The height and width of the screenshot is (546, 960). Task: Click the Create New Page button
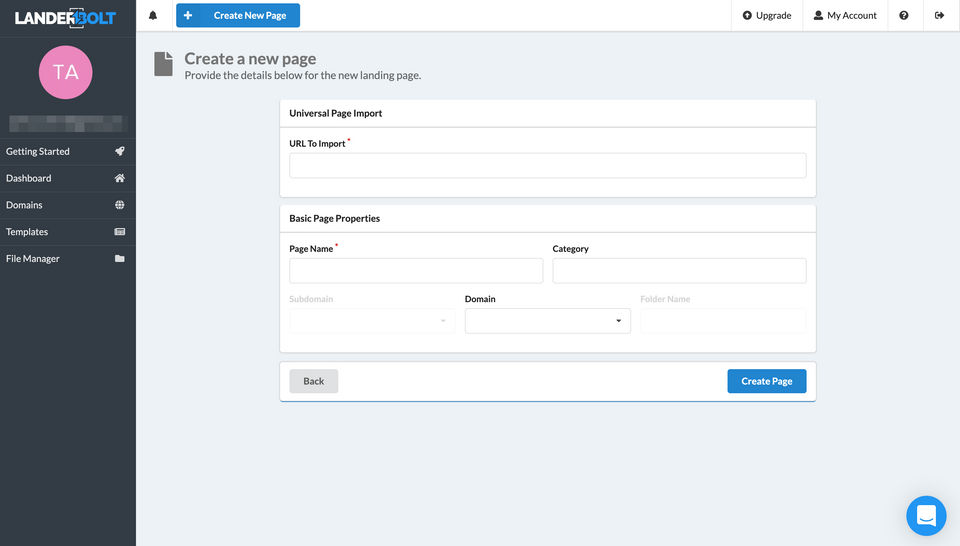pos(238,16)
